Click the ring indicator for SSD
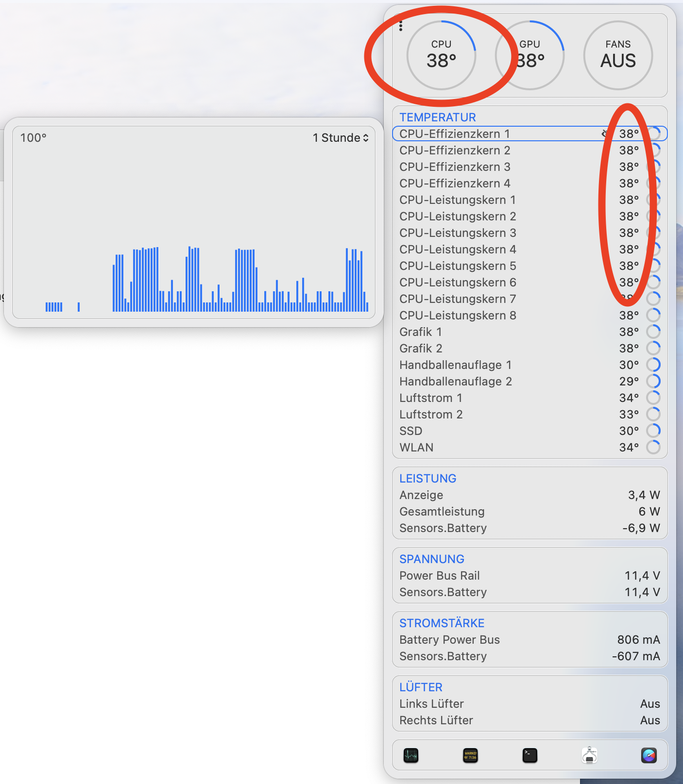 coord(653,431)
